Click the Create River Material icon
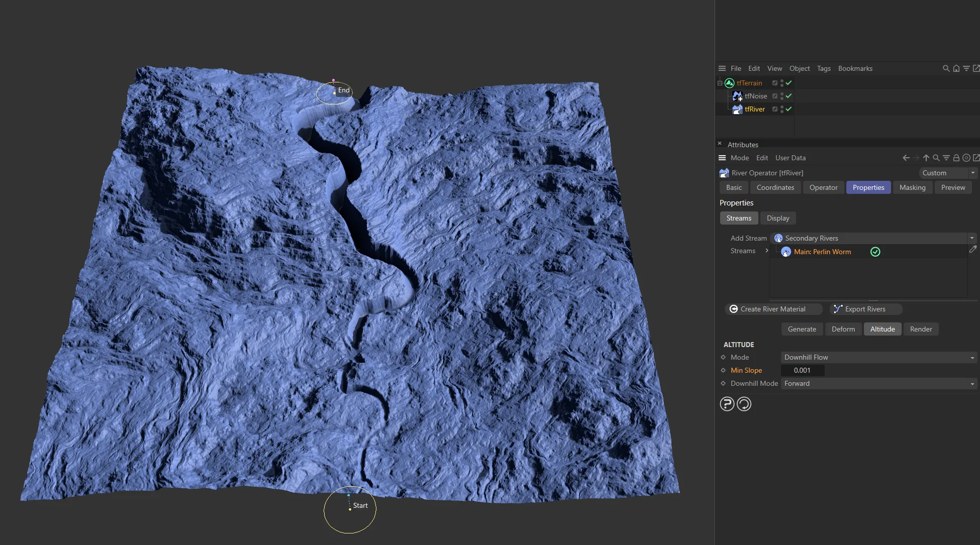 point(734,309)
